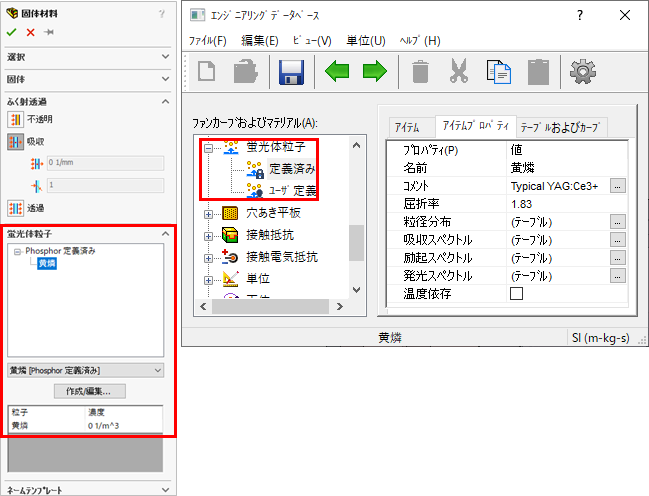Click the refractive index field showing 1
The image size is (649, 496).
pos(106,185)
